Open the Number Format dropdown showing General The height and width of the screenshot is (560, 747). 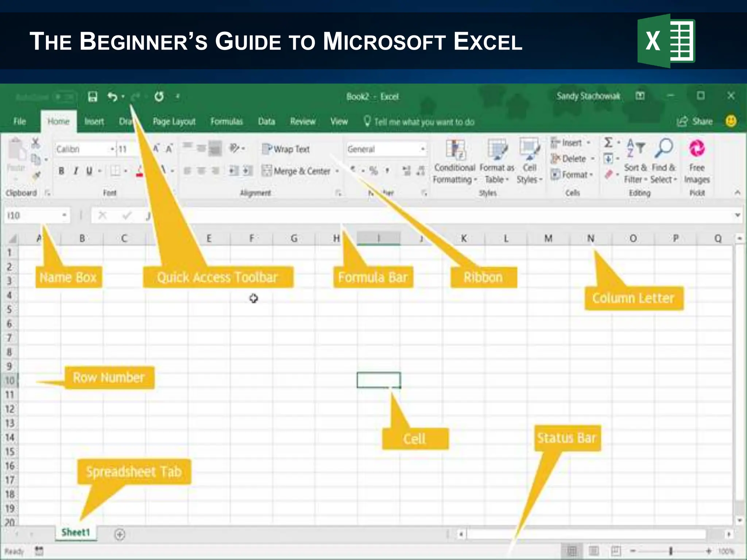pos(423,149)
